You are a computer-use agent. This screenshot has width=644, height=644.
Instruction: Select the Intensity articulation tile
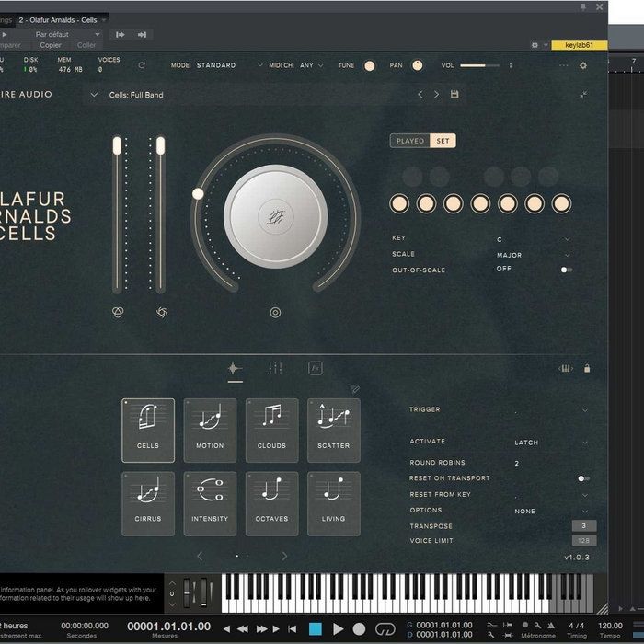click(210, 503)
